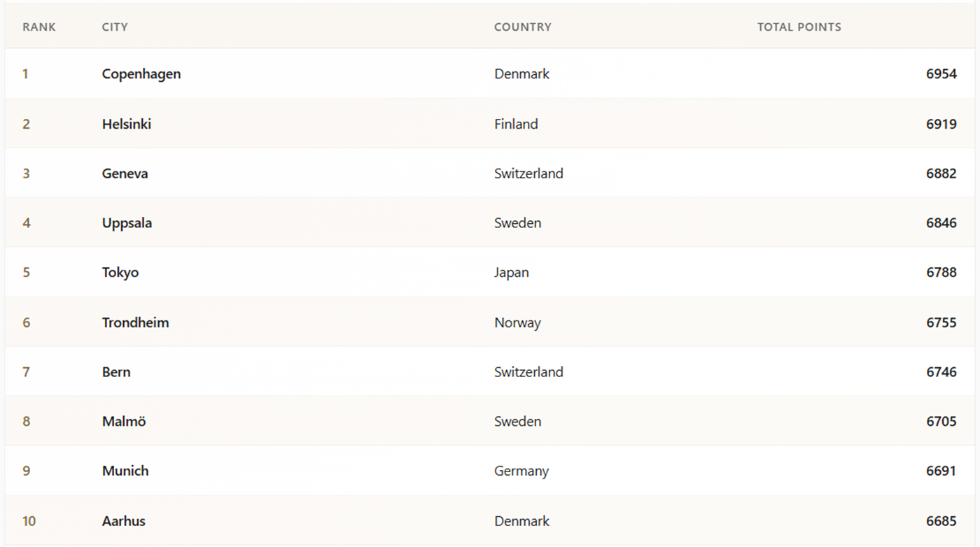Select the Germany country cell
Viewport: 980px width, 547px height.
[x=521, y=471]
